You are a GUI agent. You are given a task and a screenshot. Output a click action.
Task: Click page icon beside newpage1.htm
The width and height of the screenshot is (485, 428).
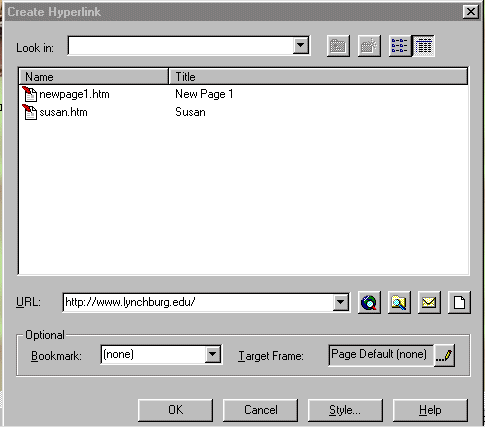click(x=30, y=94)
